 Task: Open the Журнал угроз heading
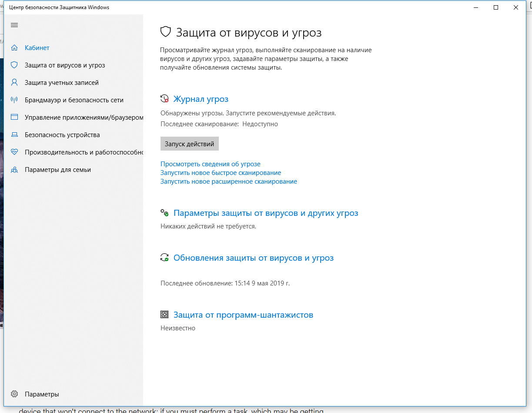click(201, 99)
